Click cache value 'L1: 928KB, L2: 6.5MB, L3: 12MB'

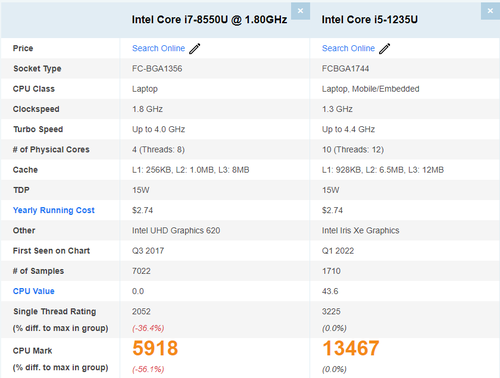click(383, 170)
